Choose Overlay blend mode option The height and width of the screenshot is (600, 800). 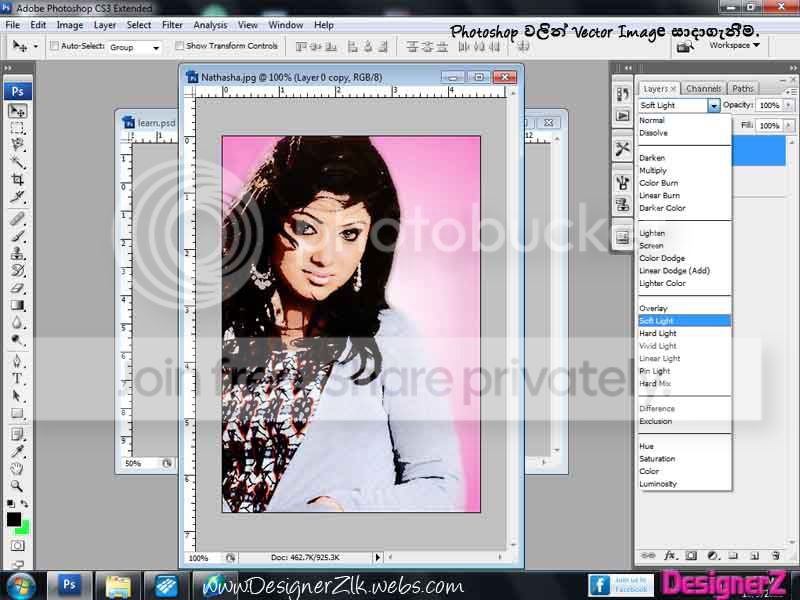[653, 308]
